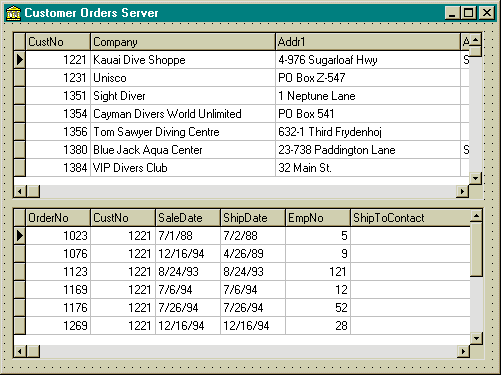Select order number 1269 cell

point(58,326)
